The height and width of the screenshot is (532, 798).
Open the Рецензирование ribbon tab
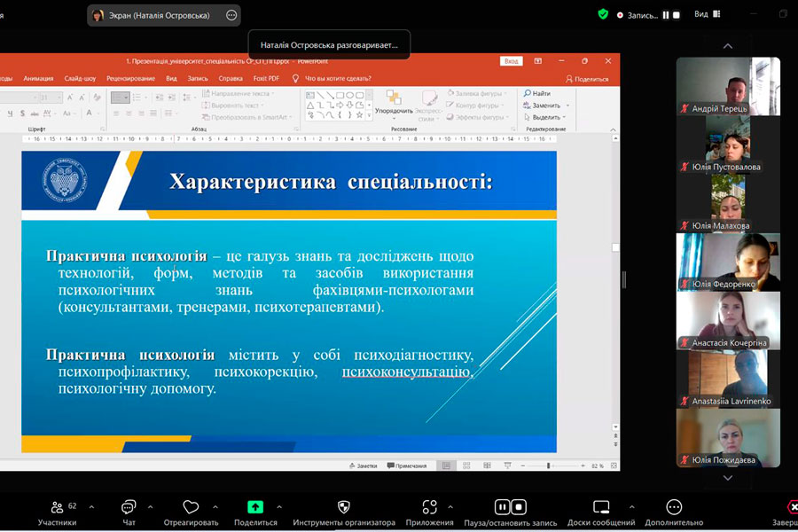130,79
